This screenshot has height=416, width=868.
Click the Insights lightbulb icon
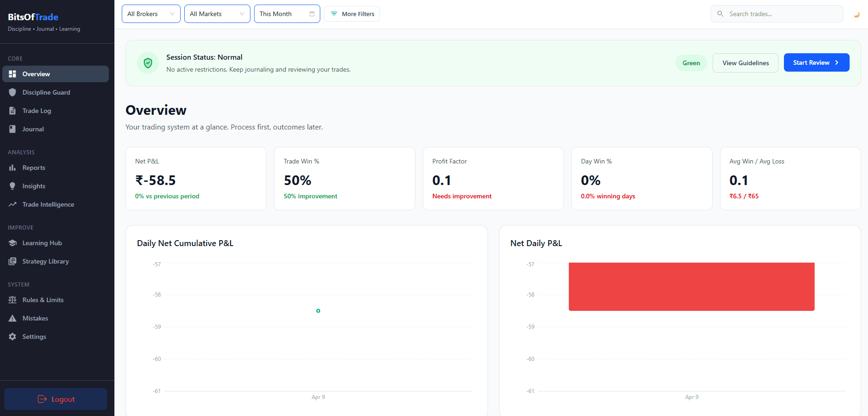(12, 186)
